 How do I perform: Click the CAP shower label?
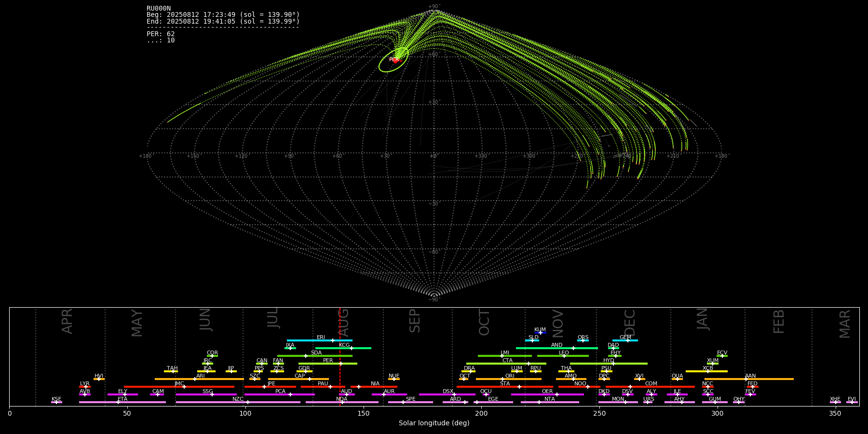tap(299, 376)
